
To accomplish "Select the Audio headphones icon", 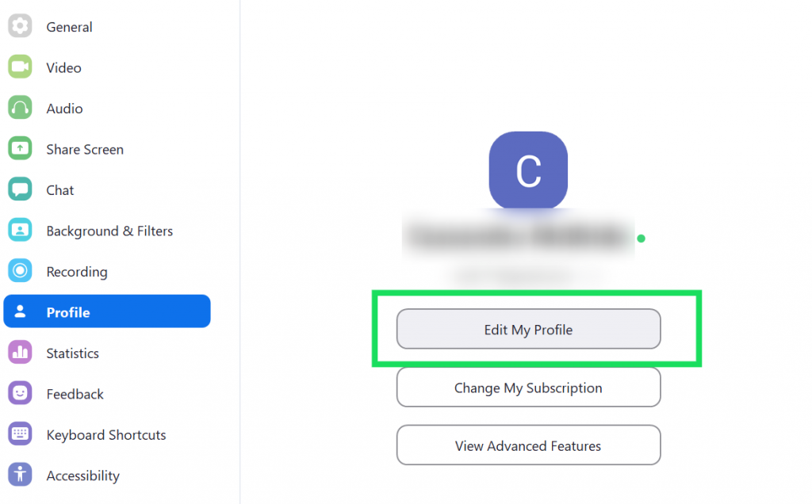I will click(x=19, y=108).
